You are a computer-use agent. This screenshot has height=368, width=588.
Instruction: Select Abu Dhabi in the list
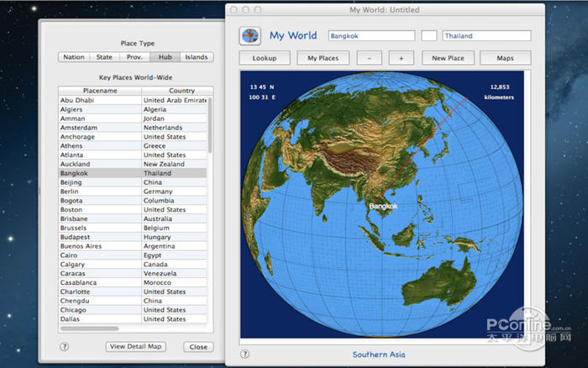point(133,100)
